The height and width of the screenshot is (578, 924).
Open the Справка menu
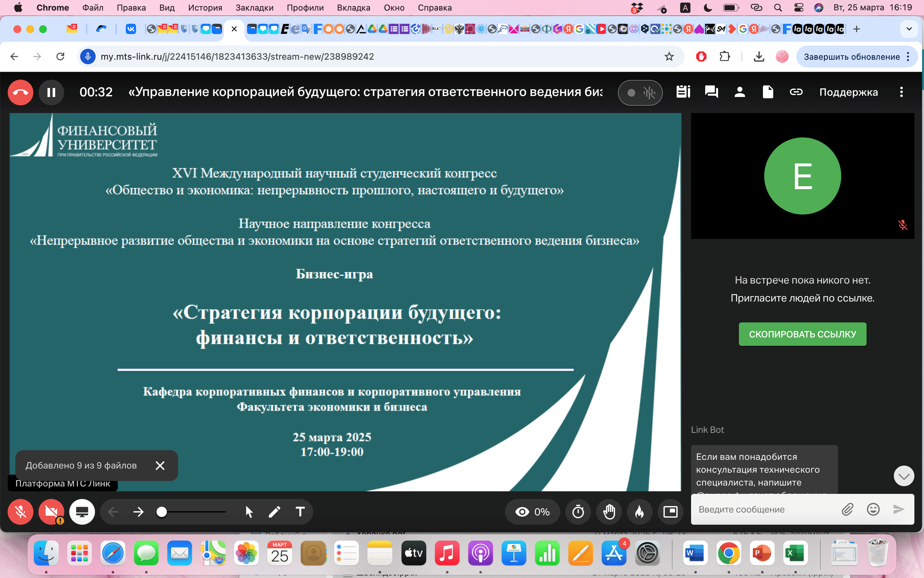tap(434, 8)
